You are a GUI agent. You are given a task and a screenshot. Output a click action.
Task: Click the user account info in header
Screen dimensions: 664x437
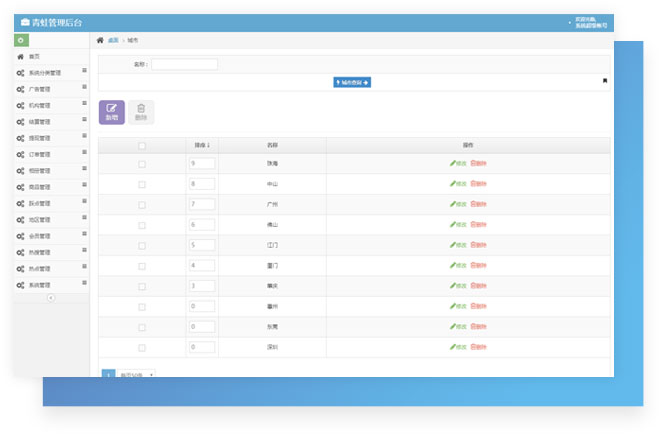pos(591,22)
